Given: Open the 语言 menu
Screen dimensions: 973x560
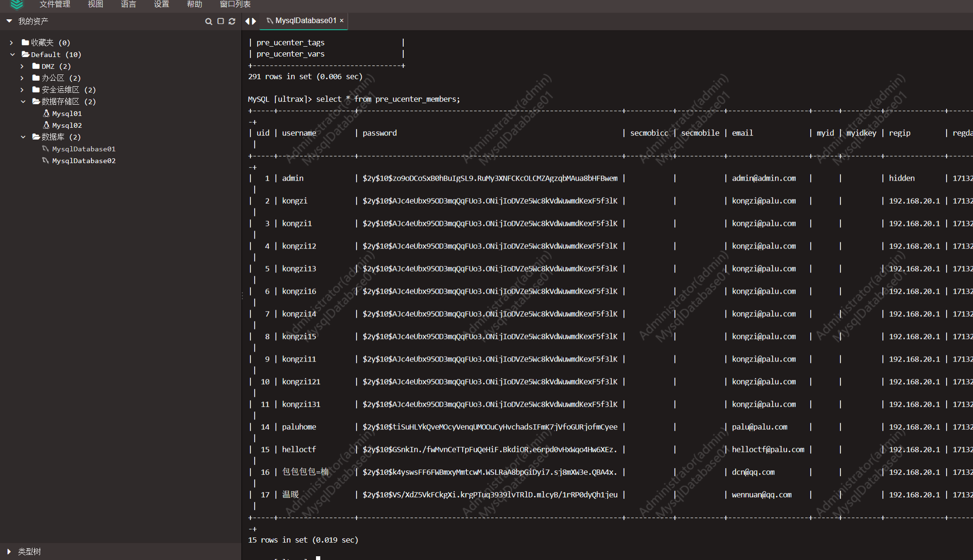Looking at the screenshot, I should [128, 4].
